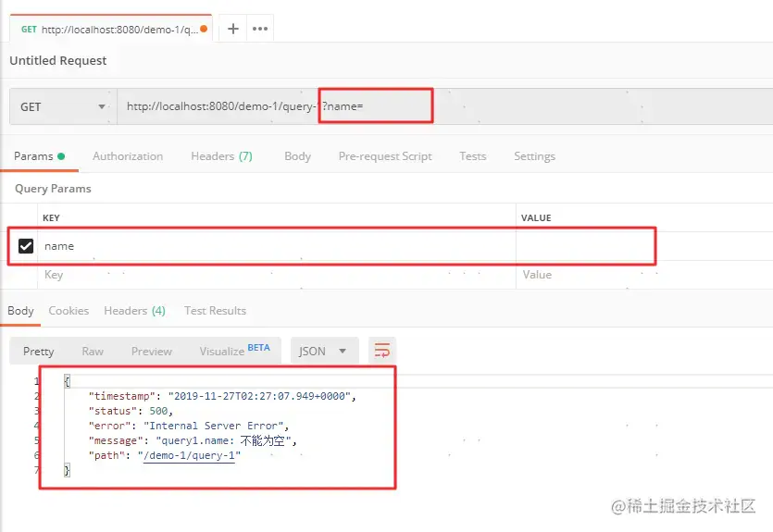Click the "Internal Server Error" line

point(188,426)
